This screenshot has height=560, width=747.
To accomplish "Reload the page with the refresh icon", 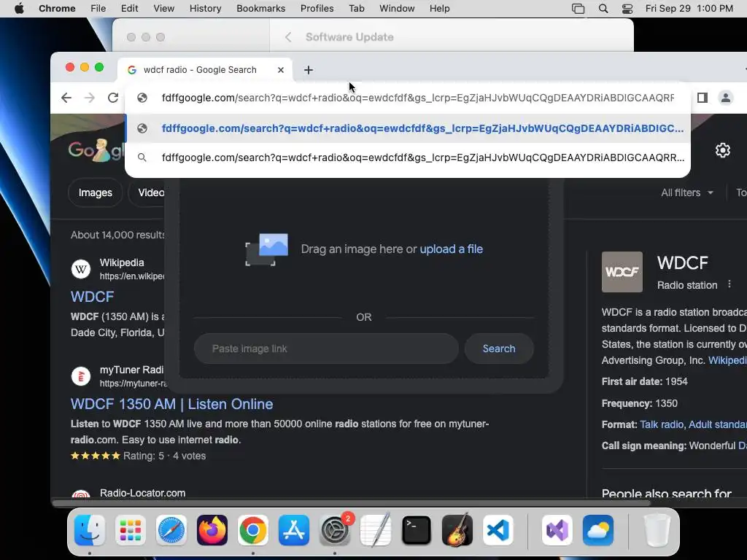I will tap(113, 98).
